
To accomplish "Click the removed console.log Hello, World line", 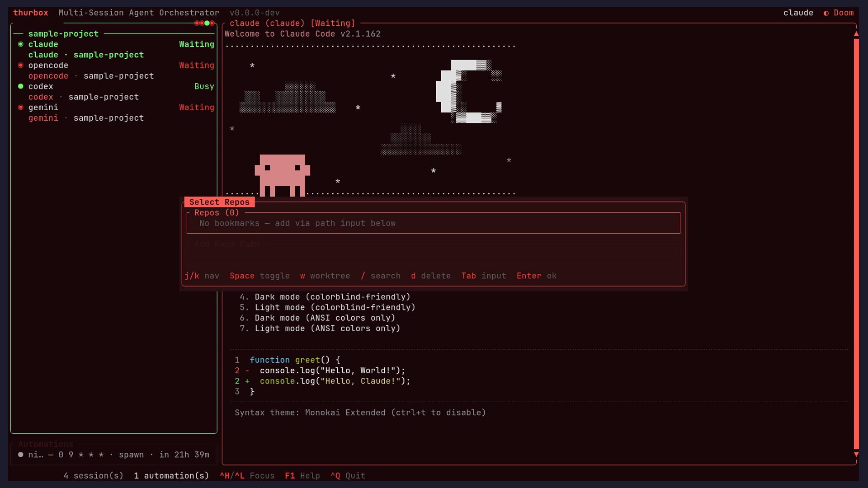I will click(320, 371).
